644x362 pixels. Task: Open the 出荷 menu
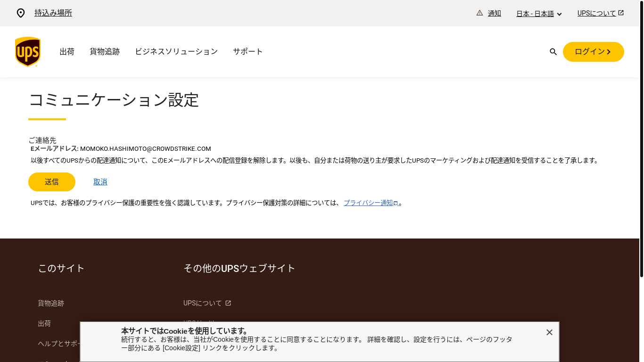67,52
